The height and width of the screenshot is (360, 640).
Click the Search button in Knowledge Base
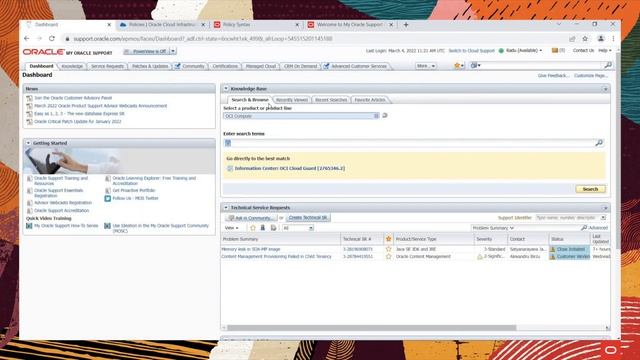[x=590, y=189]
